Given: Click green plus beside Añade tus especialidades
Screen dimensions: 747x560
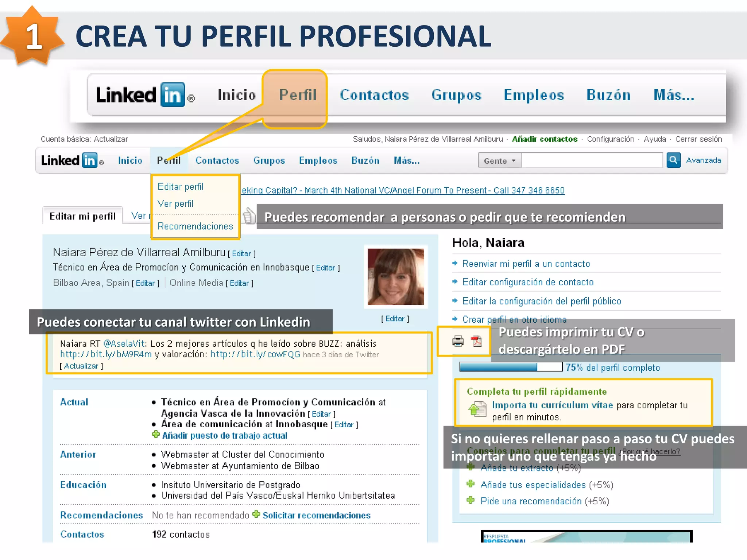Looking at the screenshot, I should [471, 484].
